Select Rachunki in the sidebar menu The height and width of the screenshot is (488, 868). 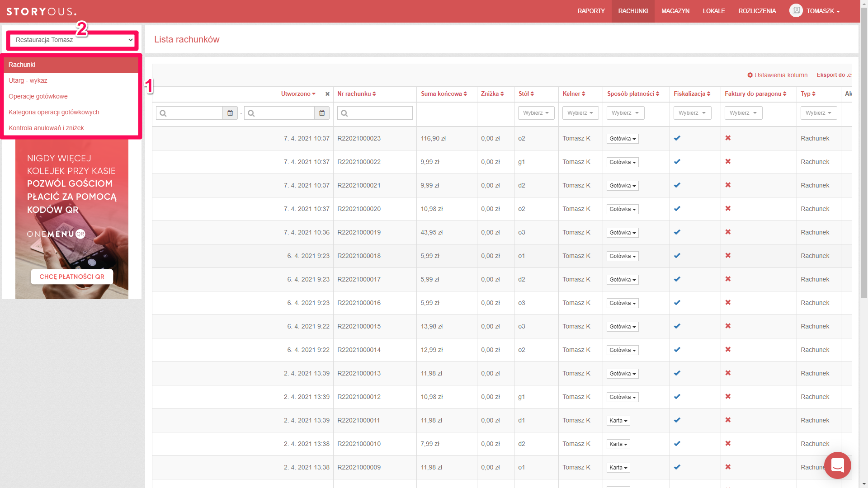tap(71, 65)
